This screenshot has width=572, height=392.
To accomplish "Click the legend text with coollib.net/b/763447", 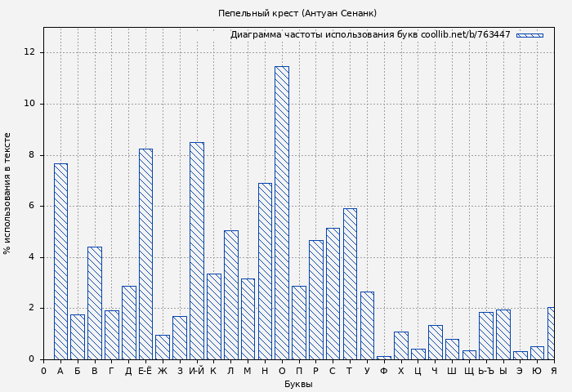I will 369,35.
